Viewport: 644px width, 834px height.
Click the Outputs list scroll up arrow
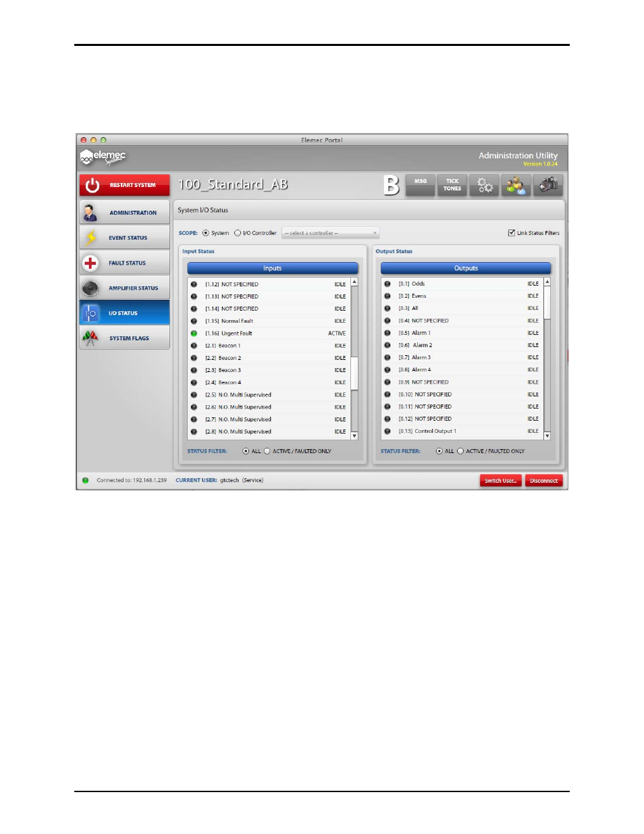click(547, 282)
